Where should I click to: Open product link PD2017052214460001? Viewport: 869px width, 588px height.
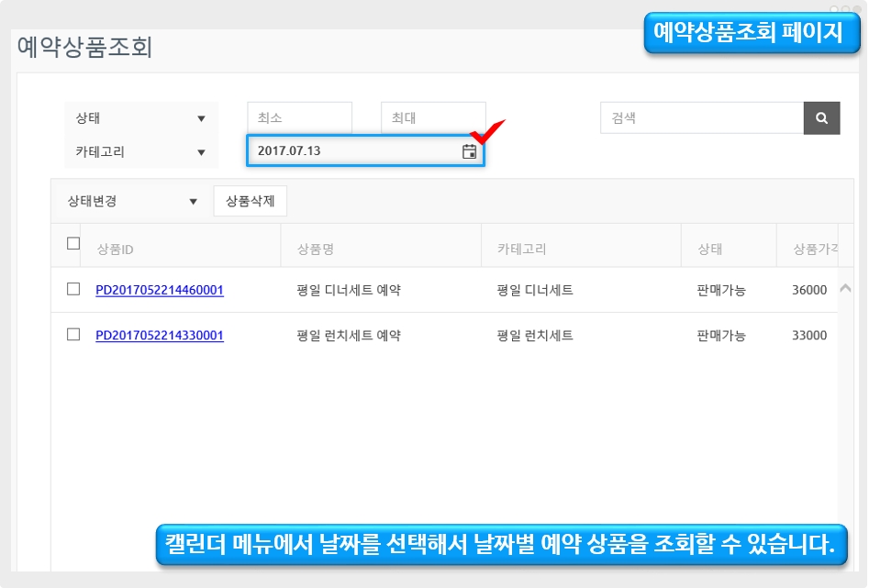click(x=160, y=290)
